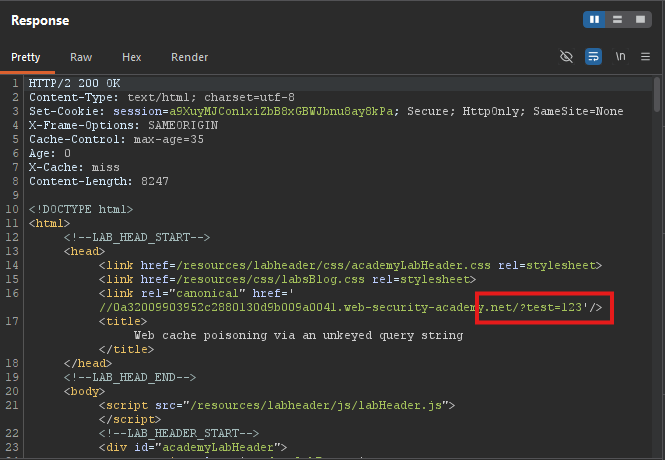This screenshot has height=460, width=665.
Task: Select the top/bottom layout icon
Action: point(618,20)
